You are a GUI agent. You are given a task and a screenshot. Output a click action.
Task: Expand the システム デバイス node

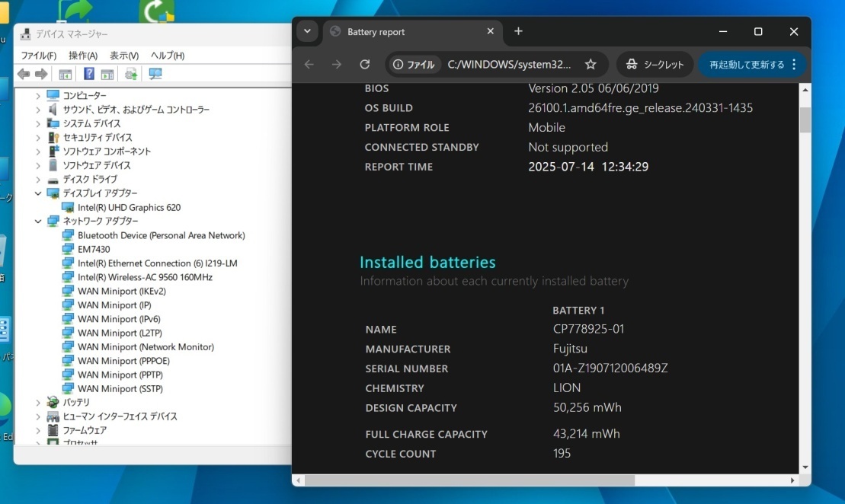(38, 124)
